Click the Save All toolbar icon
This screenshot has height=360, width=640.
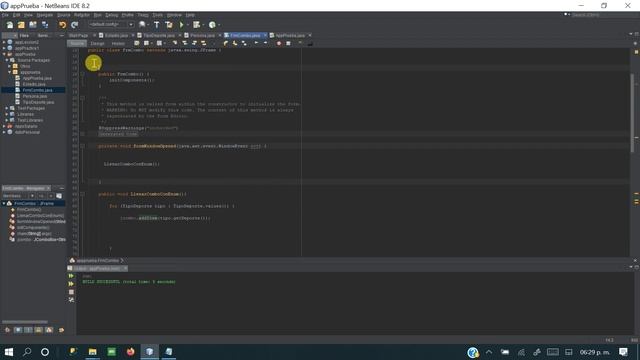tap(45, 25)
